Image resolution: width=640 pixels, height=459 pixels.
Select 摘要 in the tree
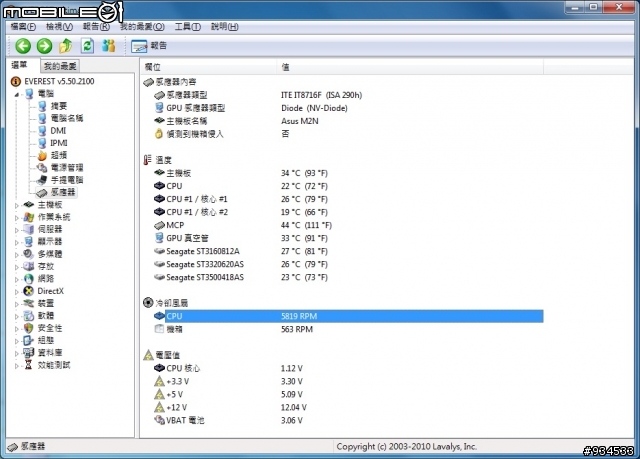pos(59,106)
